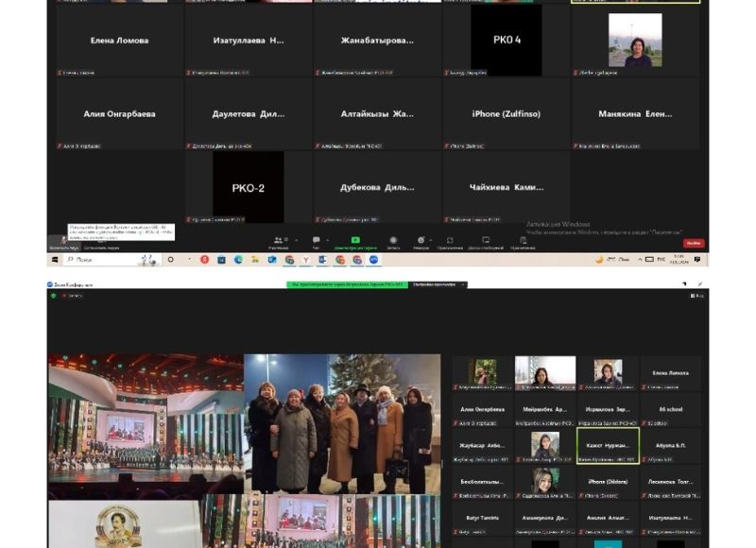Open the Chat panel in Zoom toolbar
756x548 pixels.
pyautogui.click(x=316, y=241)
